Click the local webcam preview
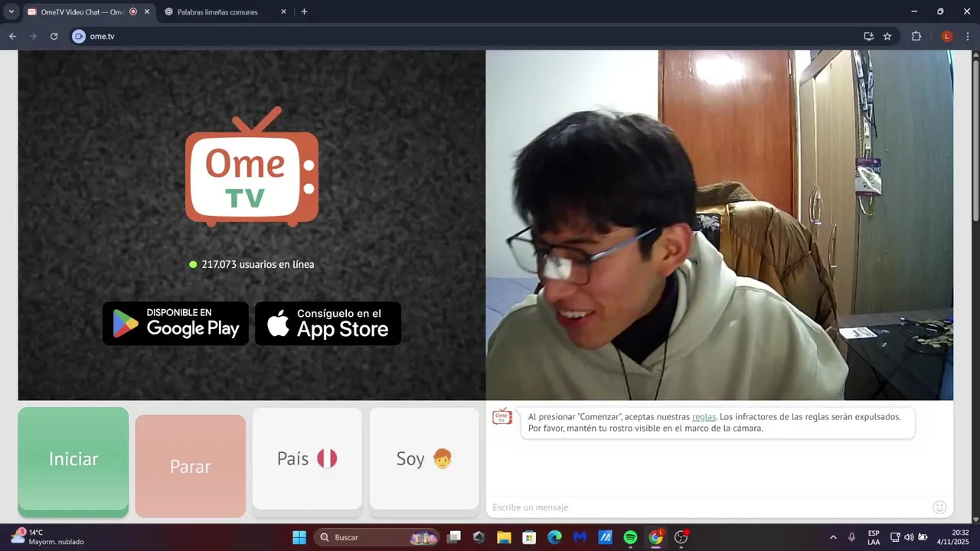The height and width of the screenshot is (551, 980). [x=720, y=225]
